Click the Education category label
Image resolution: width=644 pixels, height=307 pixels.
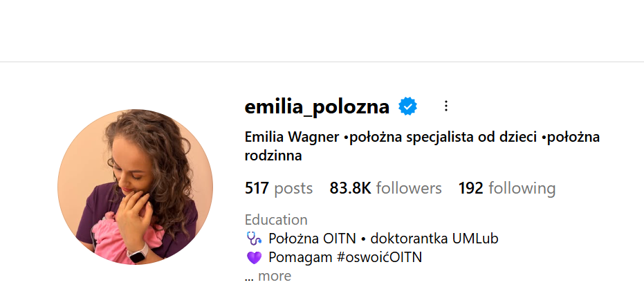pos(276,220)
